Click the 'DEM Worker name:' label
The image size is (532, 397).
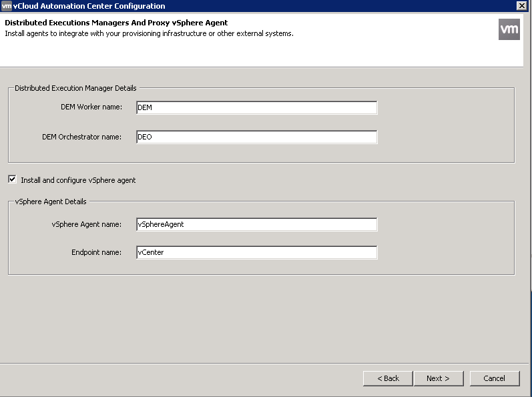point(90,107)
